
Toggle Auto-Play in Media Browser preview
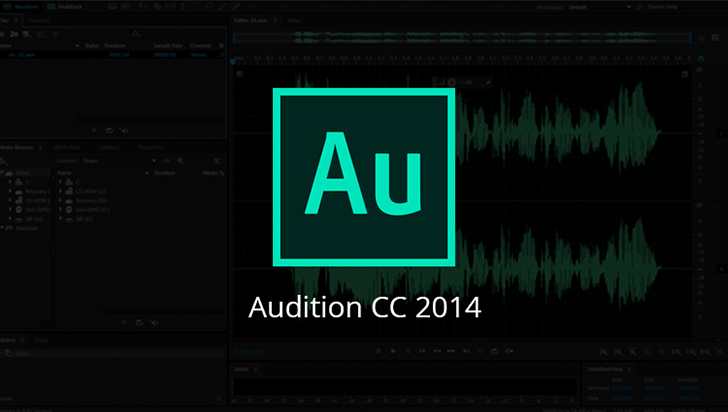tap(154, 321)
